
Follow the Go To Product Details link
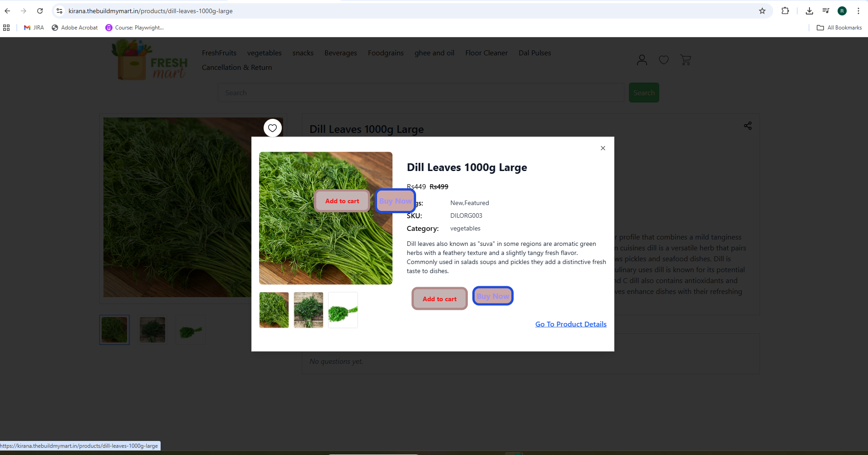[571, 324]
